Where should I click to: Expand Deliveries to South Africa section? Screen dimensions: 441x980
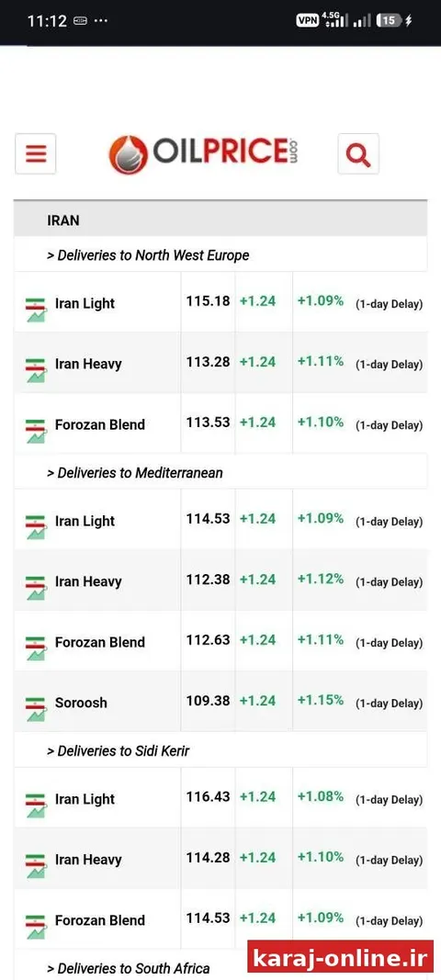tap(129, 968)
